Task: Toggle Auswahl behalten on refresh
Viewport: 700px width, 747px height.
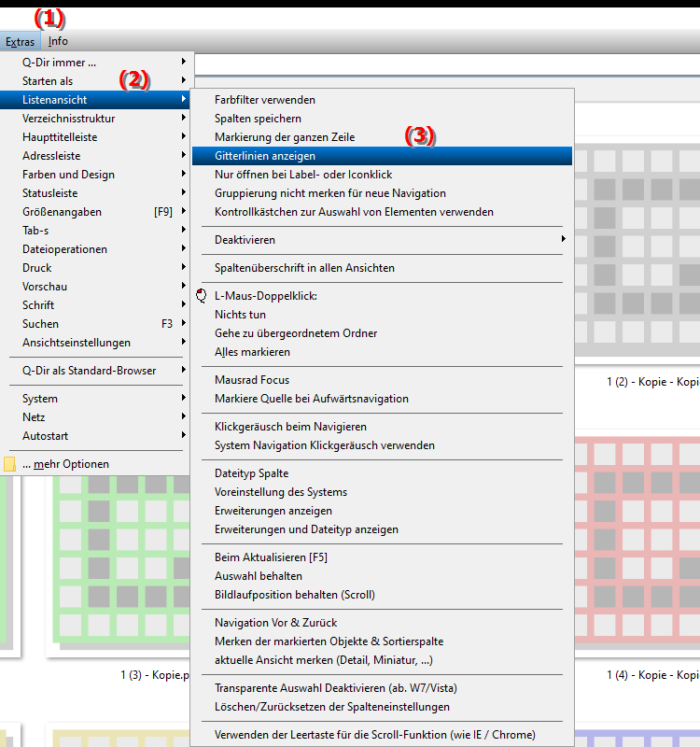Action: click(x=382, y=576)
